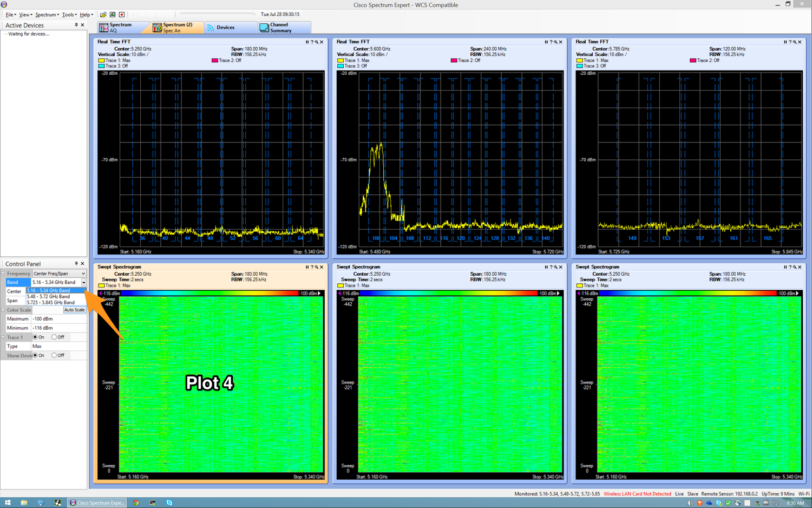The width and height of the screenshot is (812, 508).
Task: Choose the 5.48 - 5.72 GHz Band option
Action: [56, 297]
